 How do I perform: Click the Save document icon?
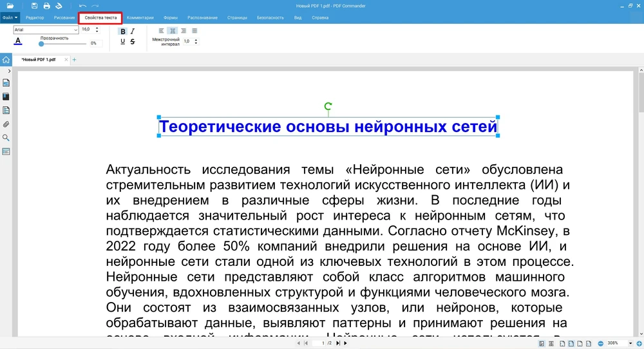pyautogui.click(x=35, y=6)
